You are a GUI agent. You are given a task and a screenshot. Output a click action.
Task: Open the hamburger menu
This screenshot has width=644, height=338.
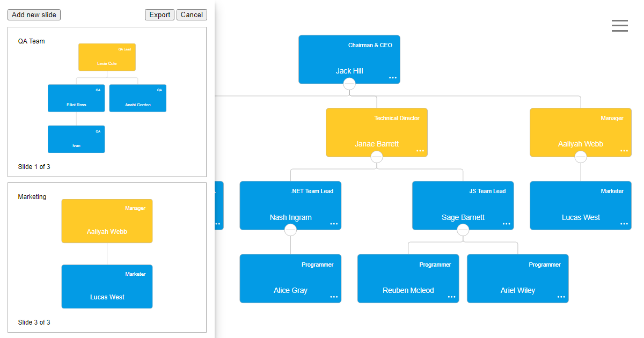point(619,25)
